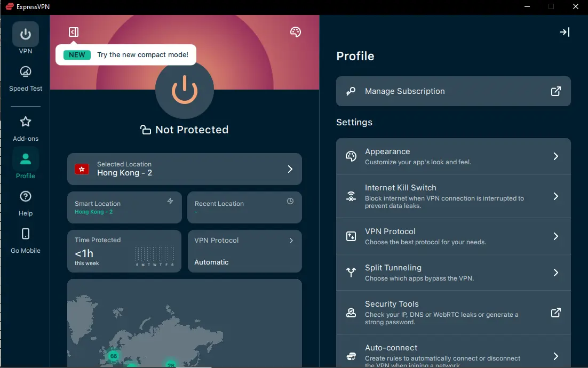The width and height of the screenshot is (588, 368).
Task: Open the Help tab
Action: pyautogui.click(x=26, y=204)
